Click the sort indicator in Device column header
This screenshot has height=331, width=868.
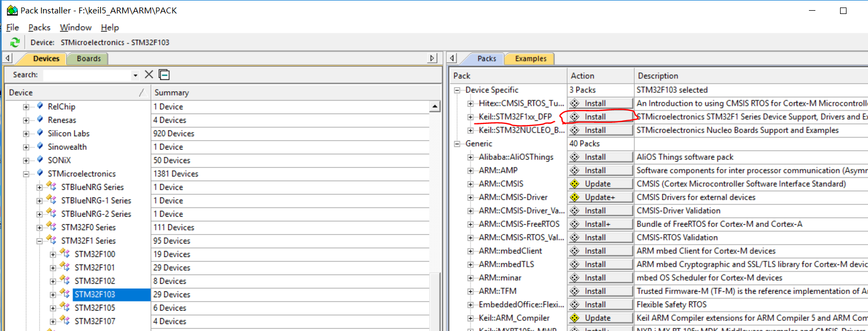[x=142, y=92]
